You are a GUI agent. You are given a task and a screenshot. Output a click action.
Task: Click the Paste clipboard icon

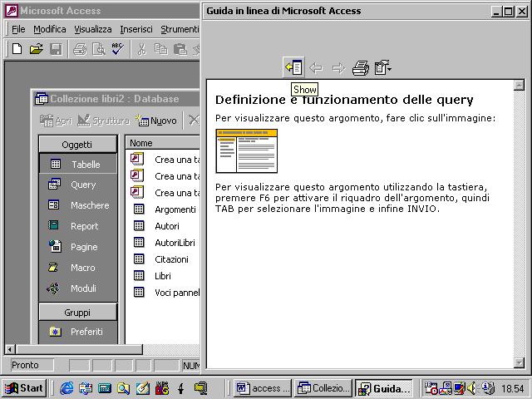coord(180,50)
